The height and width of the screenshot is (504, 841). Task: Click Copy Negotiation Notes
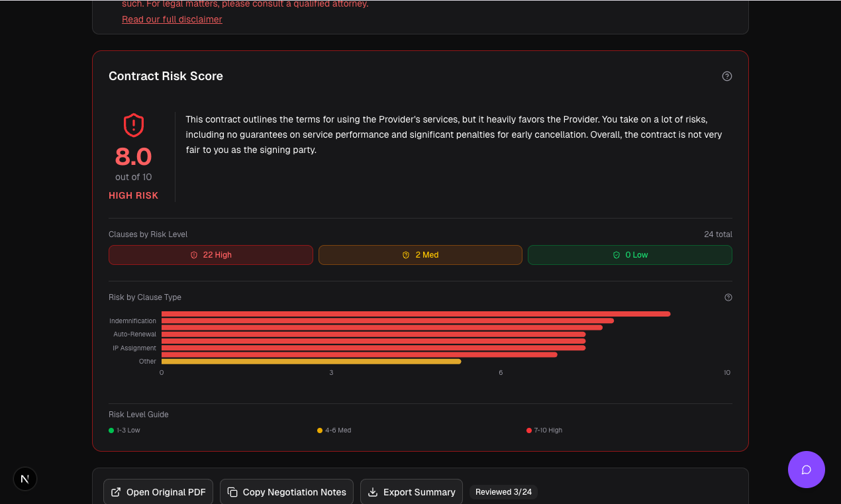pos(286,492)
